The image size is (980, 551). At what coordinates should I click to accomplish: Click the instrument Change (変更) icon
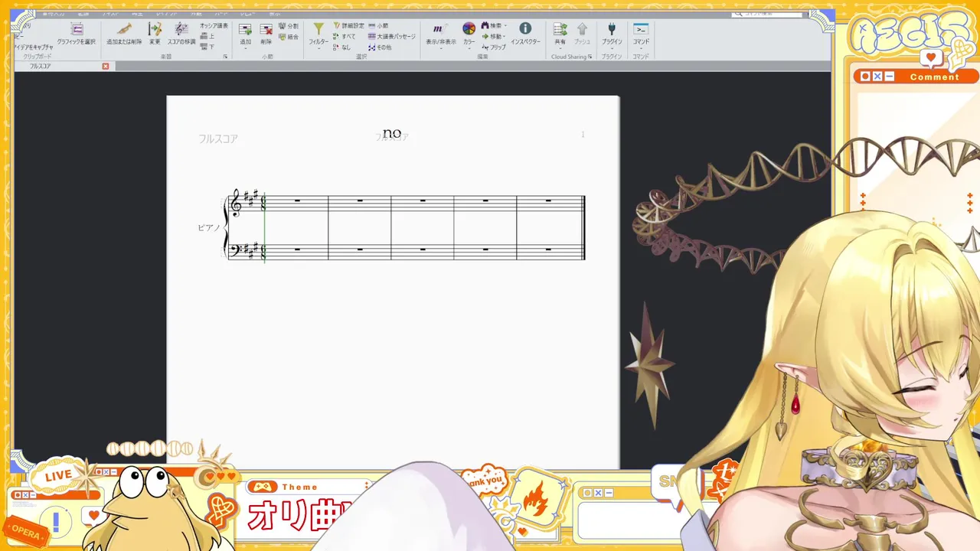click(155, 29)
